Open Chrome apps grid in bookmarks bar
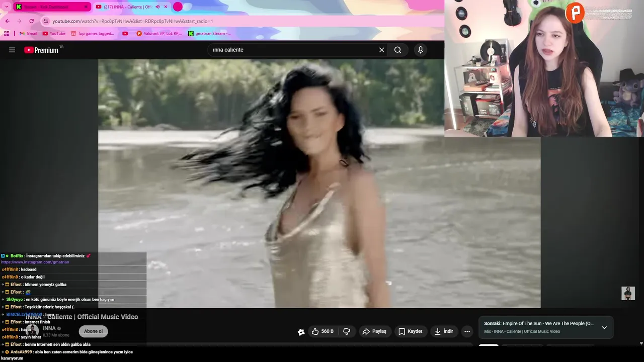 tap(7, 34)
